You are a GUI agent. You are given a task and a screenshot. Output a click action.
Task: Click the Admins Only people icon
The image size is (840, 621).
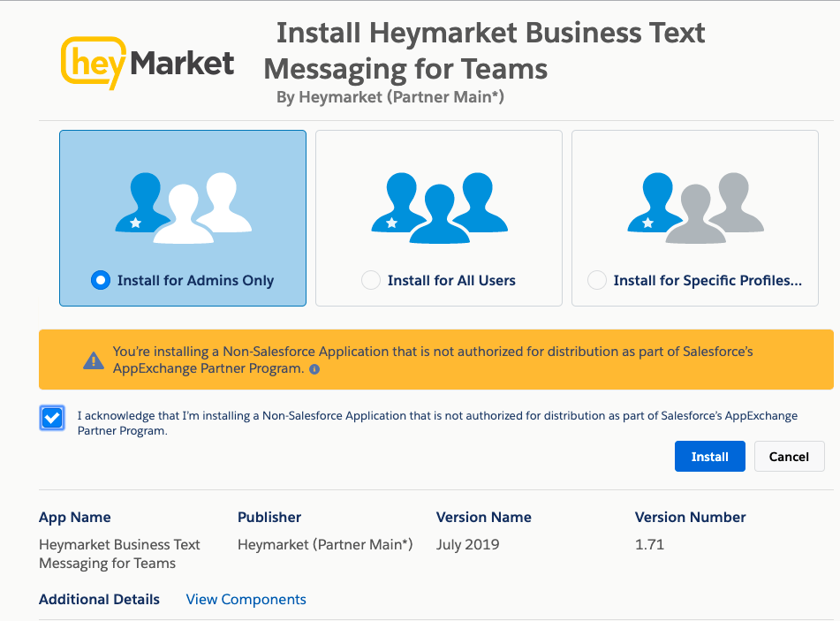(x=183, y=208)
